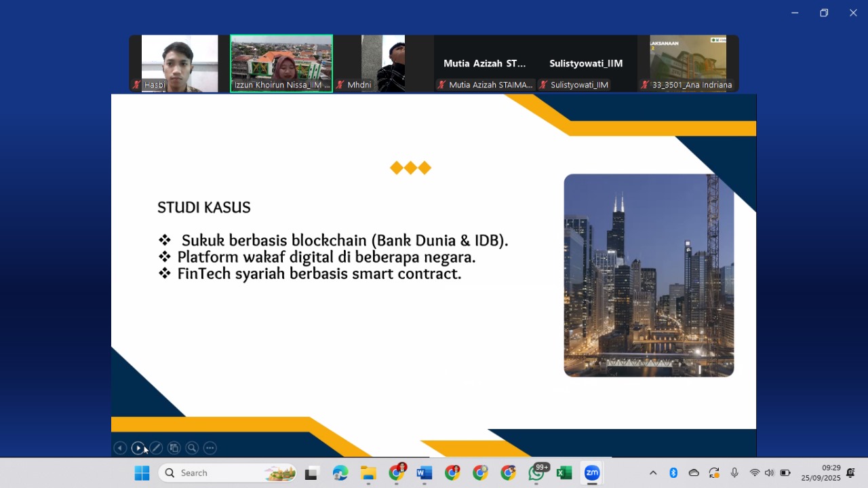Advance to next slide with forward arrow

pos(138,448)
